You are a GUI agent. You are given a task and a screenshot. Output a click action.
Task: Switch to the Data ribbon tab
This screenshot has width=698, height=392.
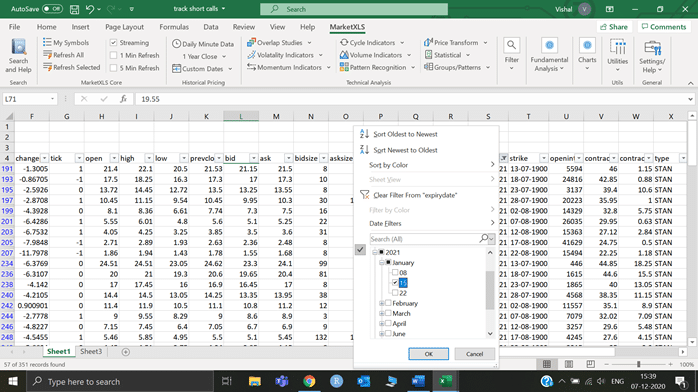point(211,27)
